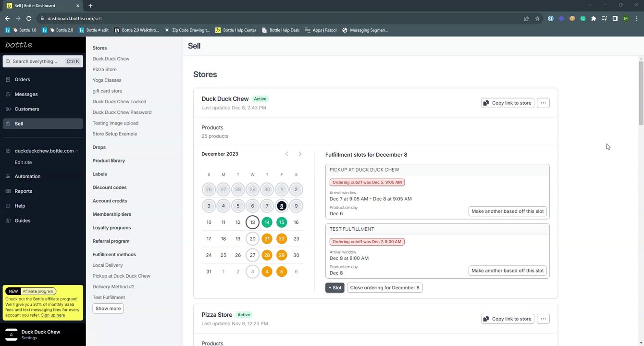Go to the Customers section

pyautogui.click(x=26, y=109)
